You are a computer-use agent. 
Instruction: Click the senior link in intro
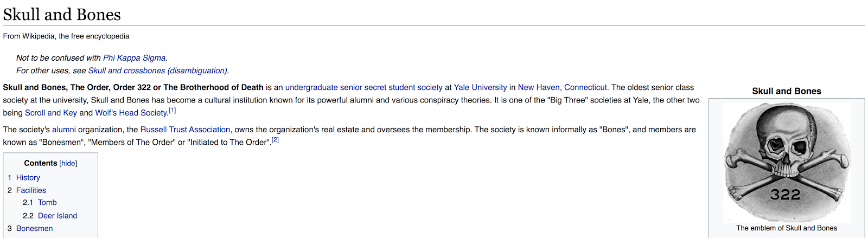(351, 87)
